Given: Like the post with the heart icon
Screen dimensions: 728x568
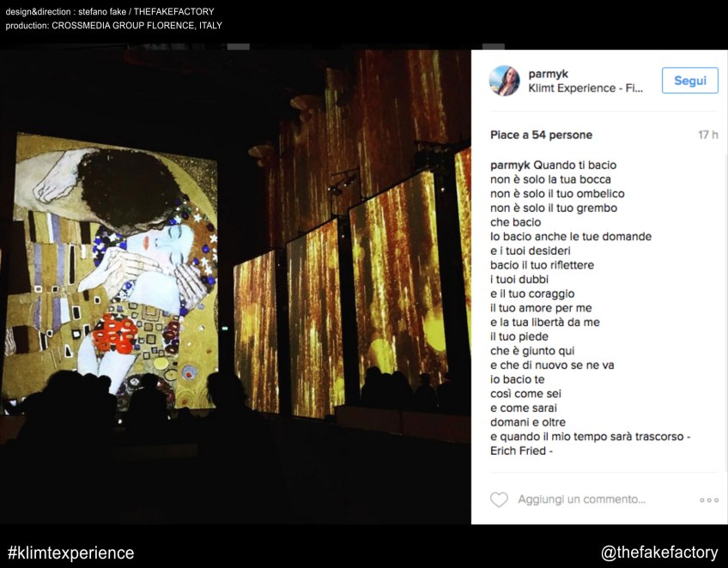Looking at the screenshot, I should click(499, 499).
